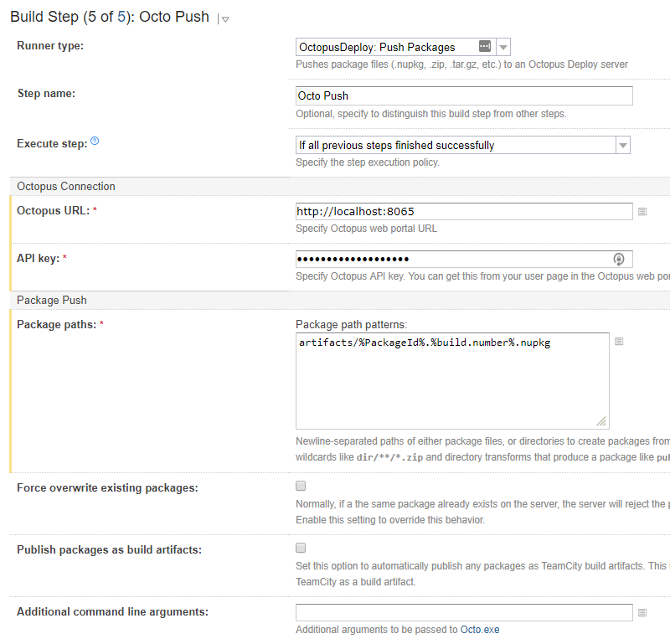Click the Octopus URL input field
Image resolution: width=670 pixels, height=644 pixels.
pyautogui.click(x=464, y=211)
